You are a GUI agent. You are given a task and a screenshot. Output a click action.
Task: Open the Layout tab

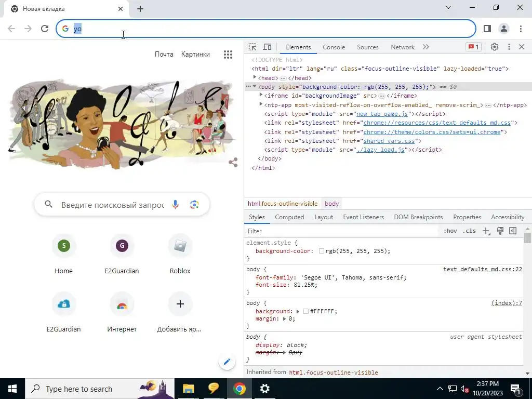(x=324, y=217)
